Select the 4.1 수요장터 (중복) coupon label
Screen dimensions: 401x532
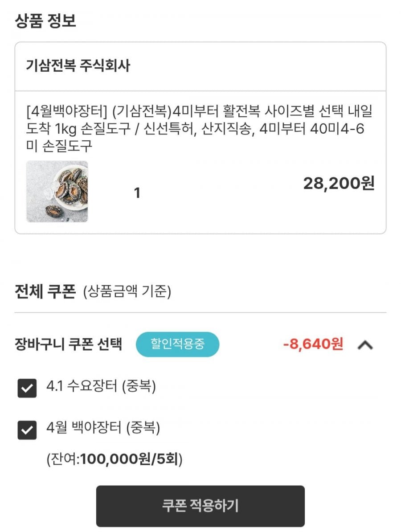coord(101,386)
